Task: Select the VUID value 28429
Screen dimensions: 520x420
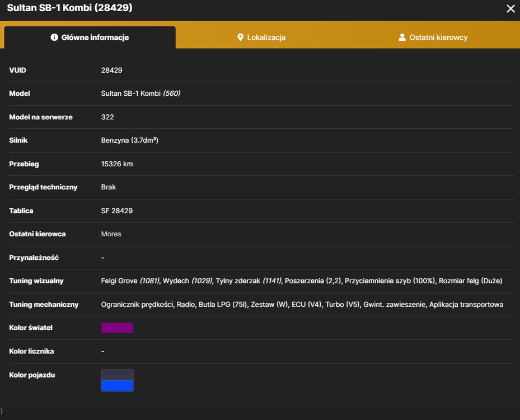Action: (112, 71)
